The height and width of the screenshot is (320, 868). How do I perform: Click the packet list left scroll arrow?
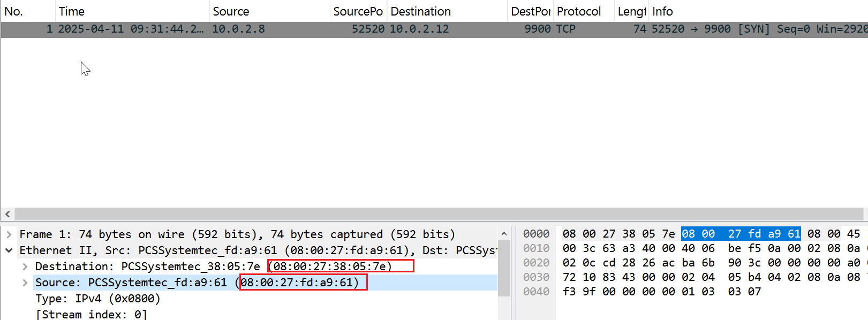pyautogui.click(x=7, y=214)
